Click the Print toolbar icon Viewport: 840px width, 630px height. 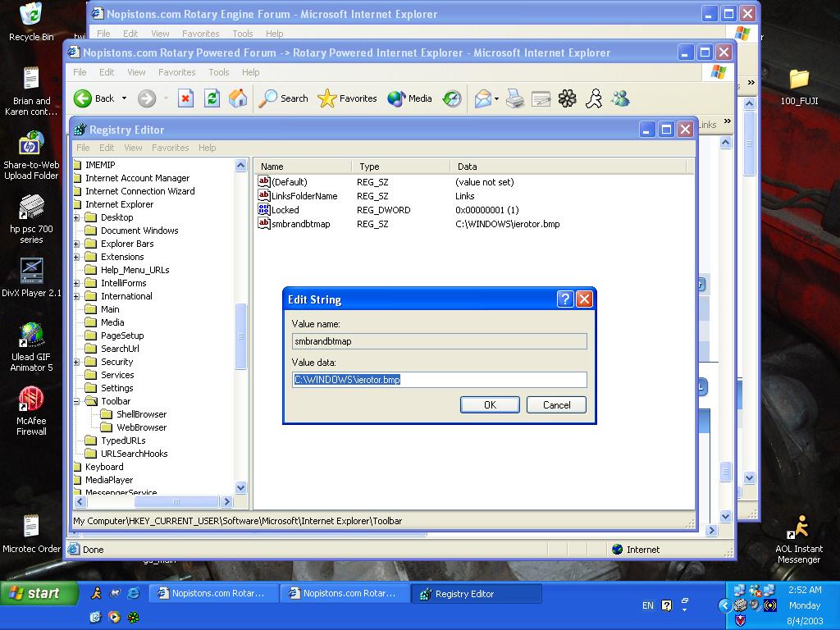tap(514, 98)
